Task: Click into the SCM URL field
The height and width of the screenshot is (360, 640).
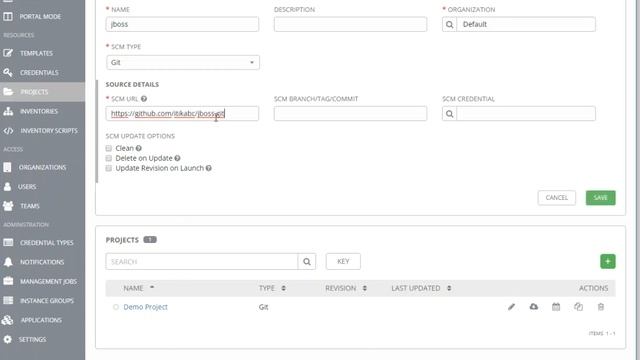Action: point(182,114)
